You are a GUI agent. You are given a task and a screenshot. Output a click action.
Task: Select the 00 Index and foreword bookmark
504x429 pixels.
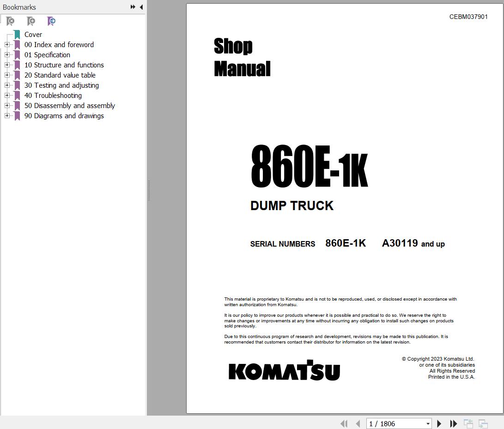click(x=59, y=45)
